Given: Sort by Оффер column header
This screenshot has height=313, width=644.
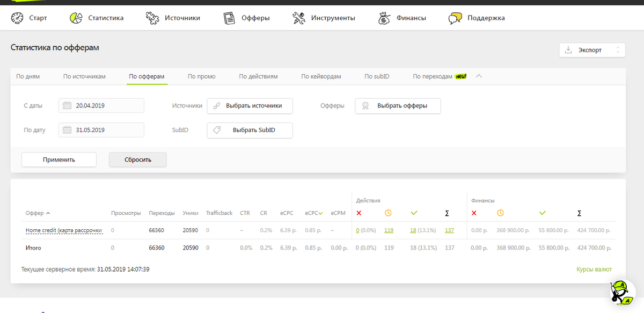Looking at the screenshot, I should click(38, 213).
